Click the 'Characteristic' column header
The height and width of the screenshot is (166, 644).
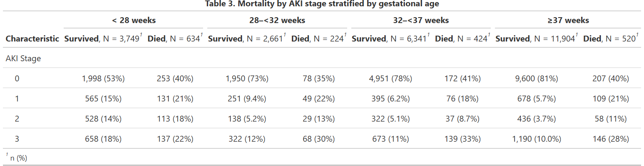(x=32, y=39)
